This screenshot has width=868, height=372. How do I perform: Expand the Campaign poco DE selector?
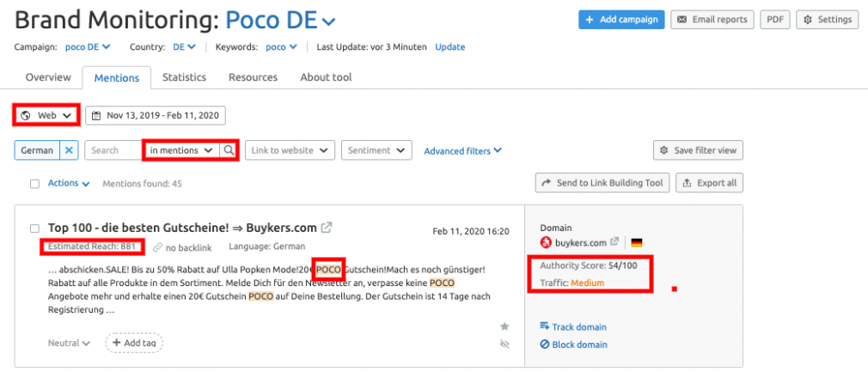click(88, 47)
